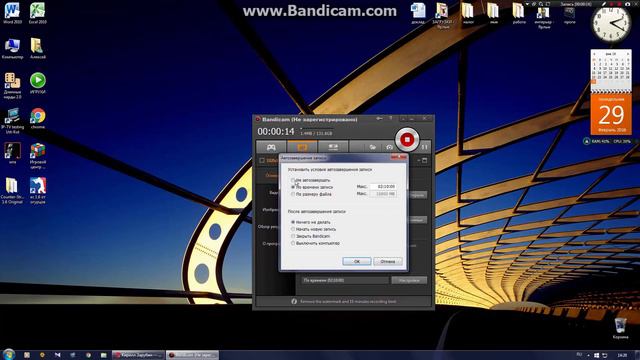Viewport: 640px width, 360px height.
Task: Open the кс 1.6 Counter-Strike shortcut
Action: (x=38, y=191)
